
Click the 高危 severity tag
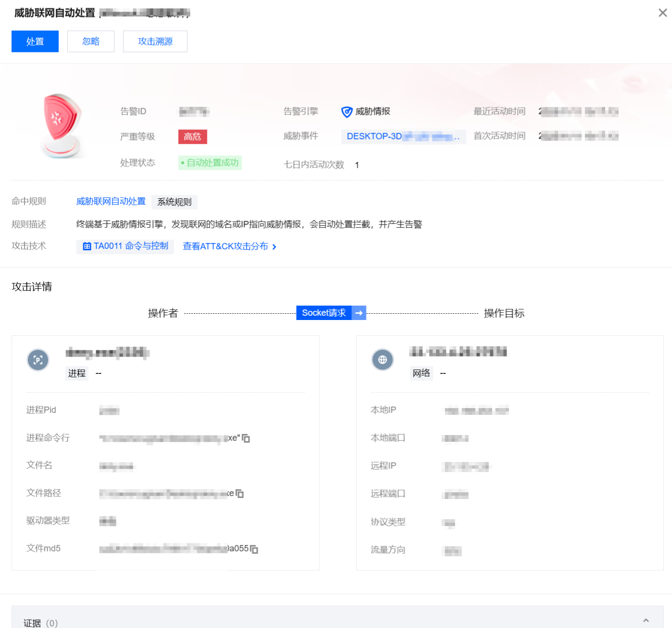[x=192, y=137]
